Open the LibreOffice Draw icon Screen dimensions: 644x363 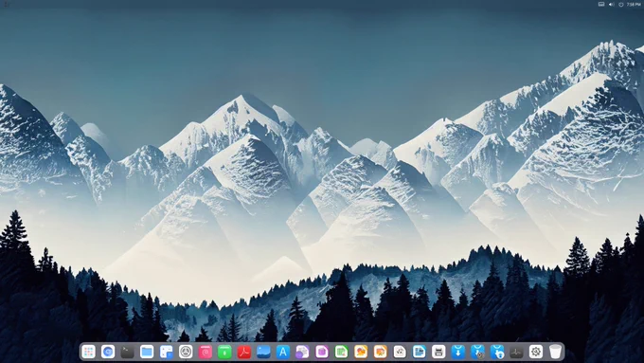361,352
